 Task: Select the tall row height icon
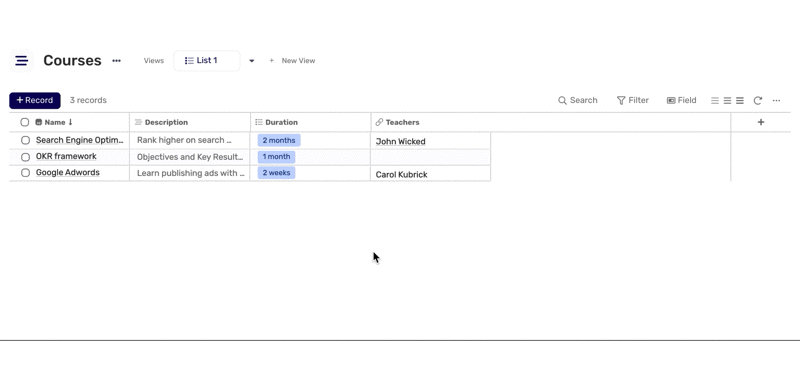(x=739, y=100)
